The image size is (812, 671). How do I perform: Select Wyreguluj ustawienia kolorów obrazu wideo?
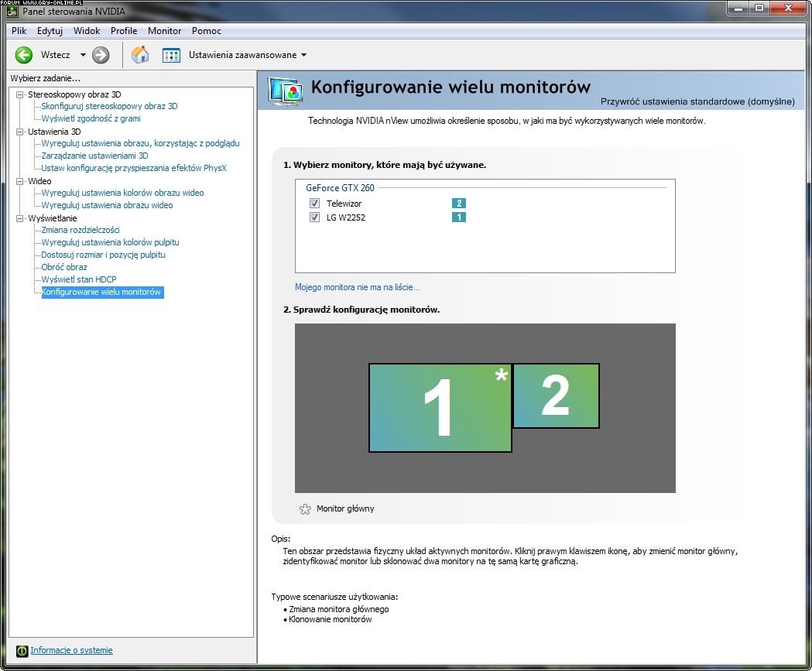[123, 193]
